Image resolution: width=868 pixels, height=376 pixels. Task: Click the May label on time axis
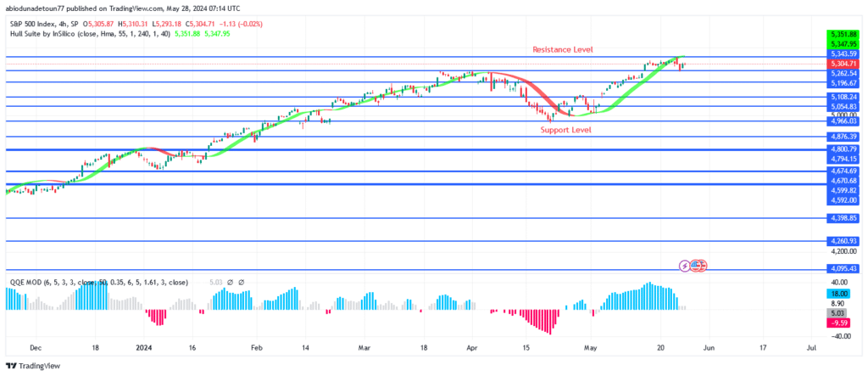click(591, 348)
